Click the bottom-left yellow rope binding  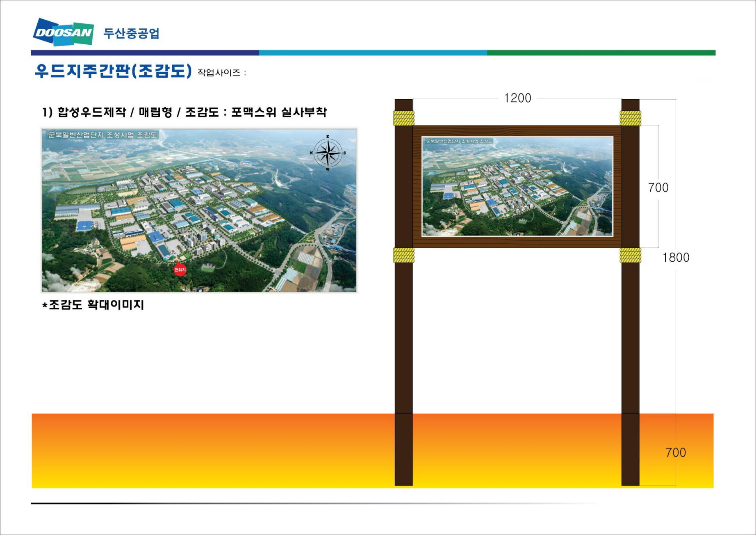click(x=404, y=255)
